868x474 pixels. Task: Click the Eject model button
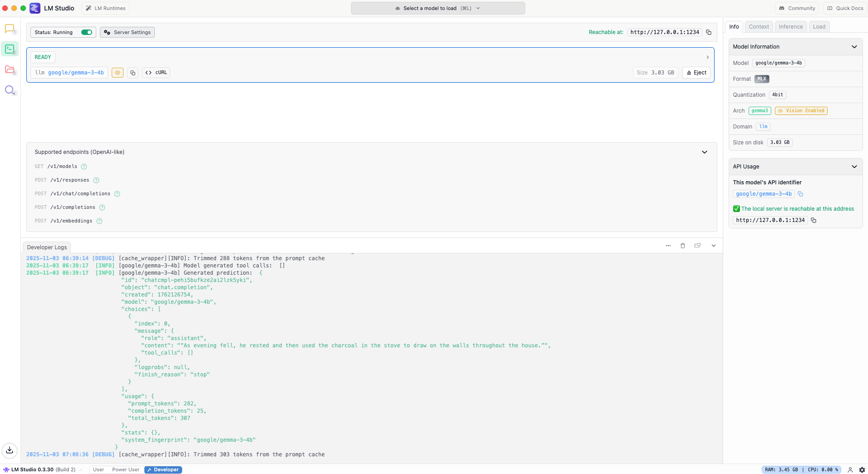tap(696, 73)
